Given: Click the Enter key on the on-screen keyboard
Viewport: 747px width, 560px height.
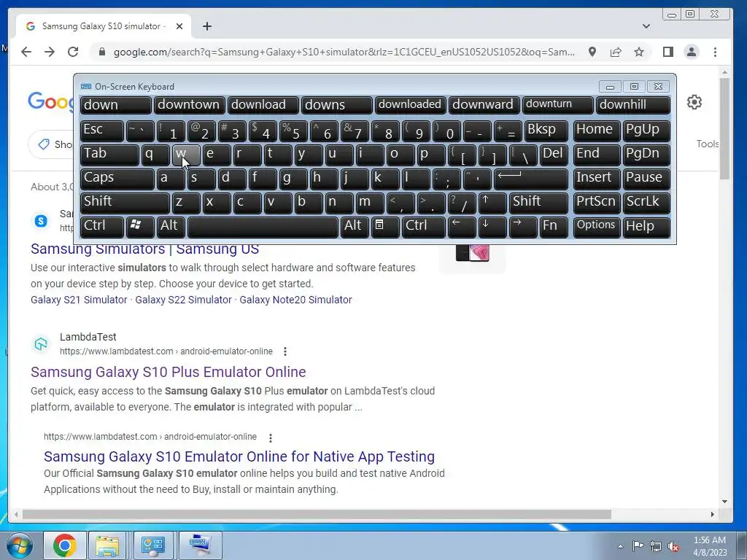Looking at the screenshot, I should (531, 179).
